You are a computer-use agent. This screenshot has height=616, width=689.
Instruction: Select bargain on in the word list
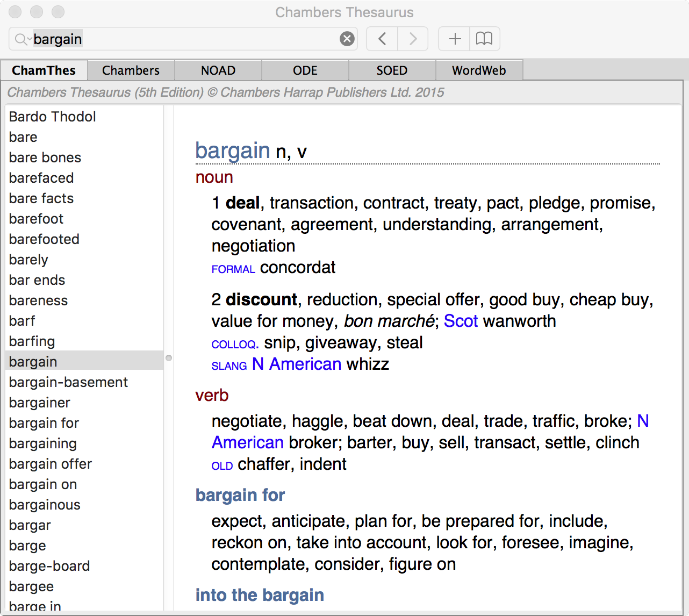coord(84,484)
